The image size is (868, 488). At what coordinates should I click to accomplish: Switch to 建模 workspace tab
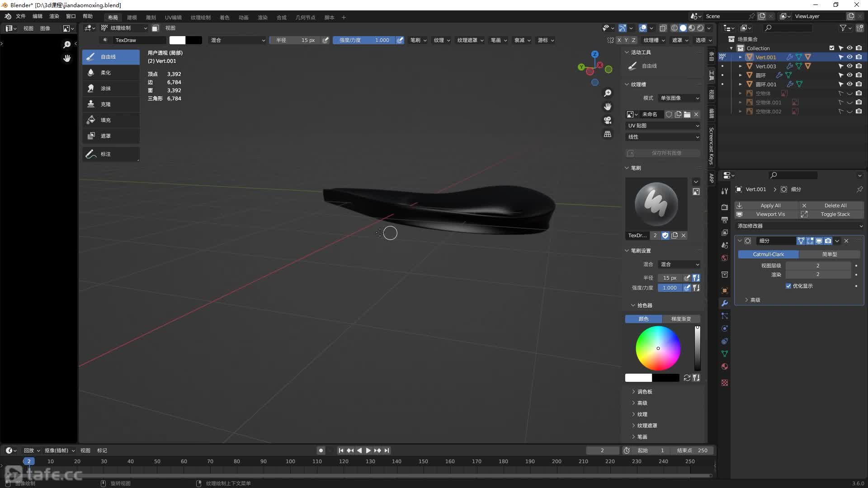click(x=132, y=18)
